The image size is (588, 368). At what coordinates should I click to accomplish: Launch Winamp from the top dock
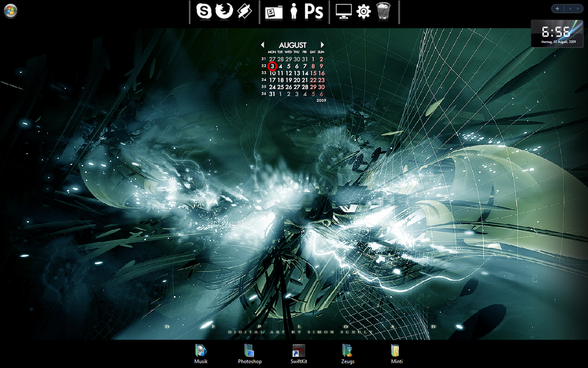pyautogui.click(x=245, y=11)
